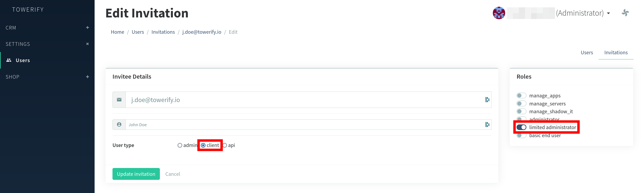Disable the limited administrator role
Image resolution: width=644 pixels, height=193 pixels.
(x=521, y=127)
